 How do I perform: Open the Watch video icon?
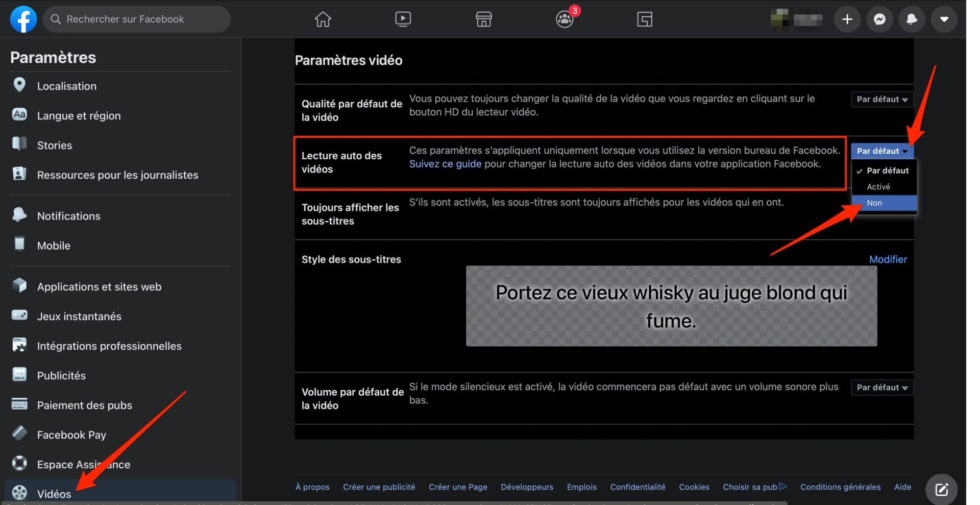(x=403, y=19)
